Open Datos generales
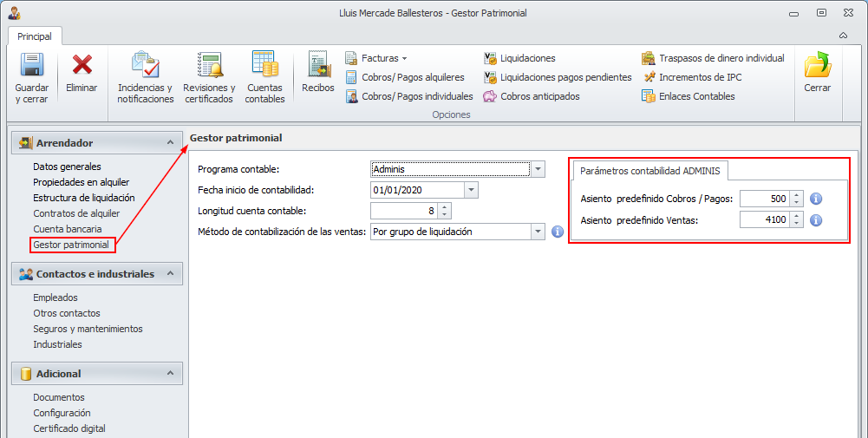Image resolution: width=868 pixels, height=438 pixels. click(67, 167)
